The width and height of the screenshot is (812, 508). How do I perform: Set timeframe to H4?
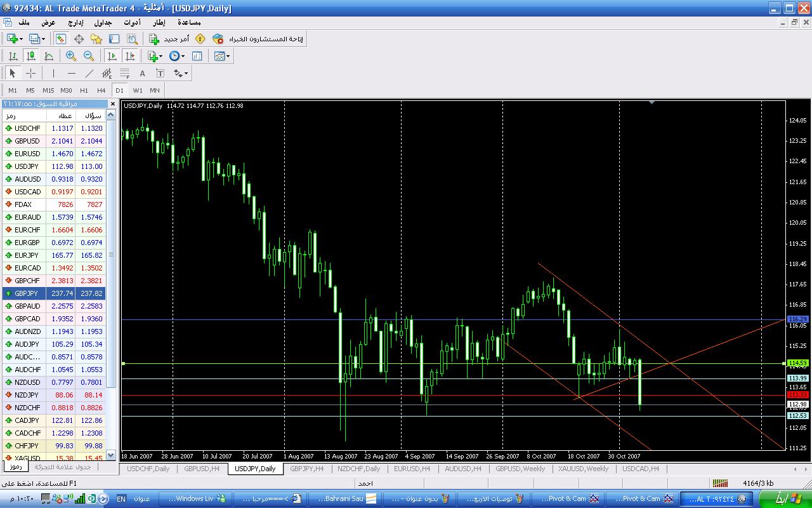point(101,90)
